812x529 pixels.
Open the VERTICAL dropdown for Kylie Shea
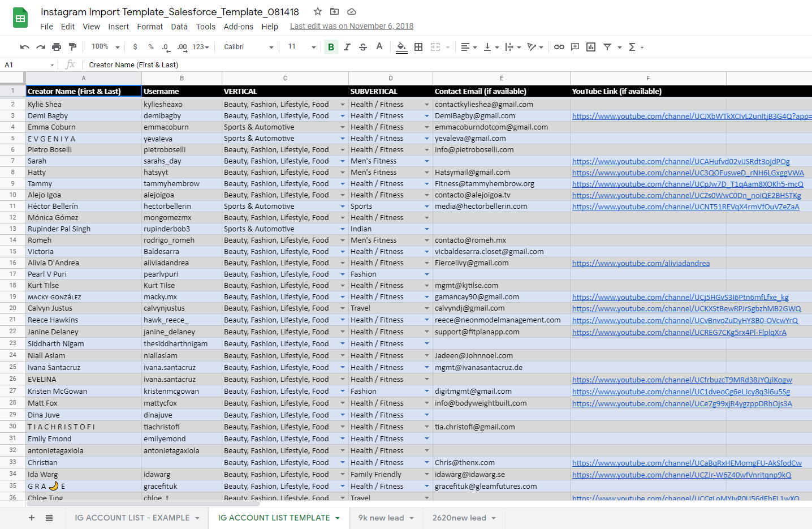pos(343,105)
